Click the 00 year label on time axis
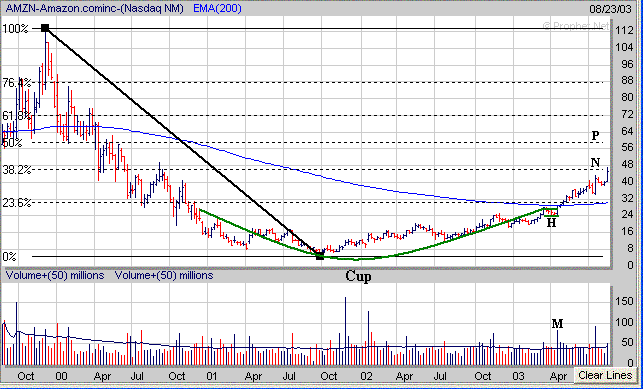 pos(62,376)
